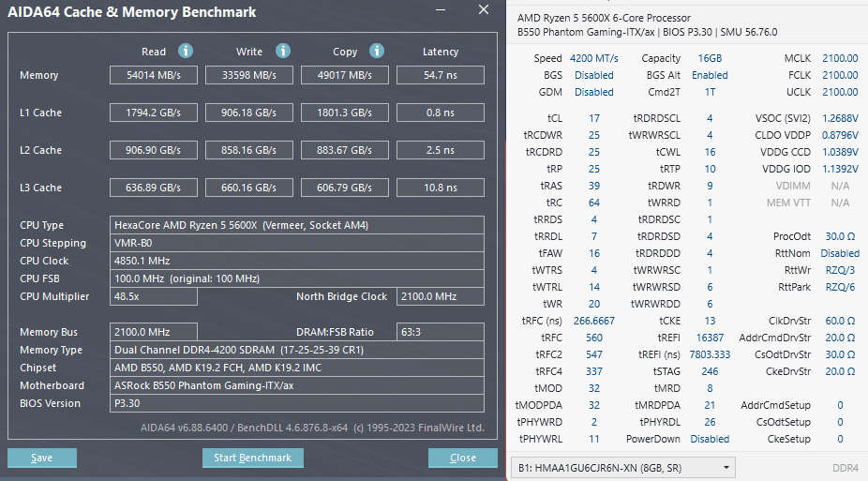Viewport: 868px width, 481px height.
Task: Click tRAS value 39
Action: (594, 186)
